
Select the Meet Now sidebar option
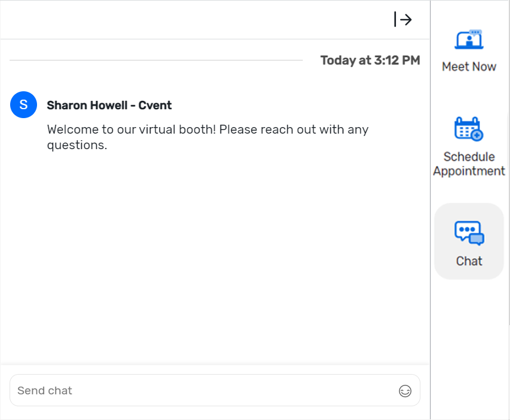tap(469, 51)
